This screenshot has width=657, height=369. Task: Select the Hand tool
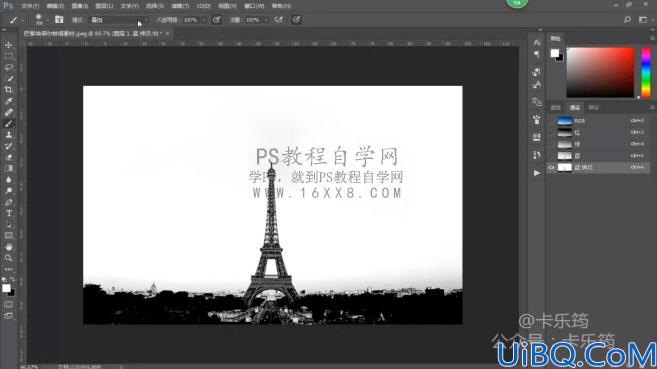coord(8,247)
